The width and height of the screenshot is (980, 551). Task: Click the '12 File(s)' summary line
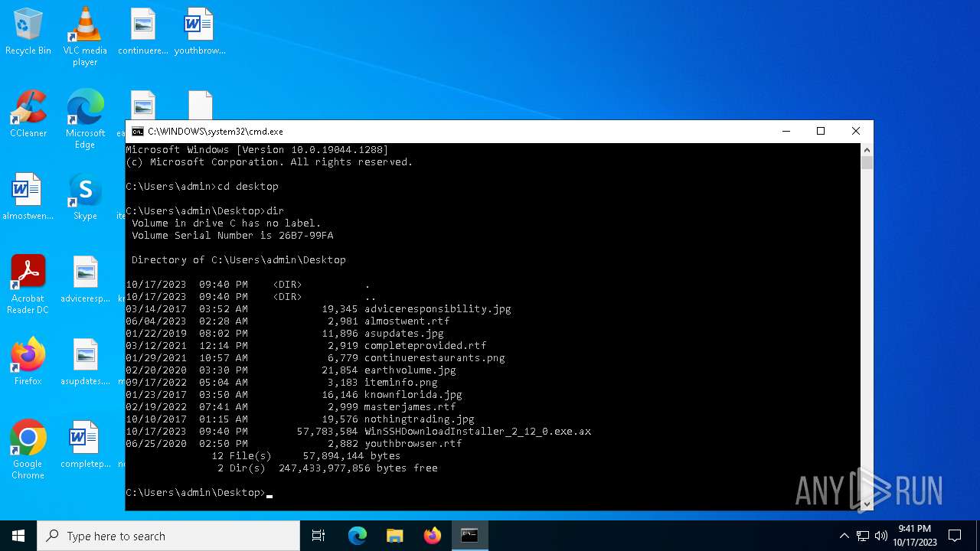coord(306,456)
